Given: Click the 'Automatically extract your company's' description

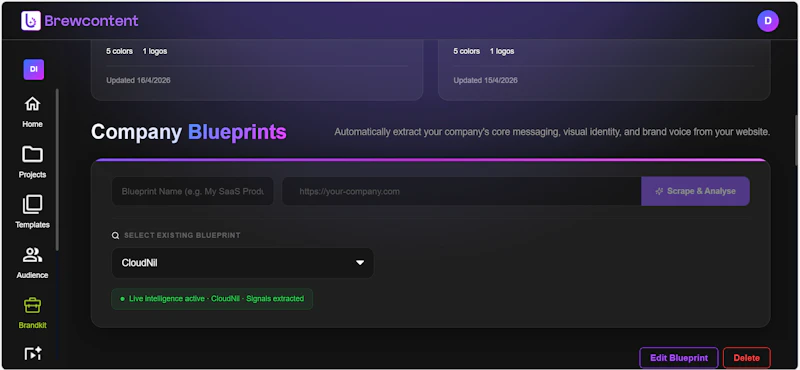Looking at the screenshot, I should click(x=552, y=132).
